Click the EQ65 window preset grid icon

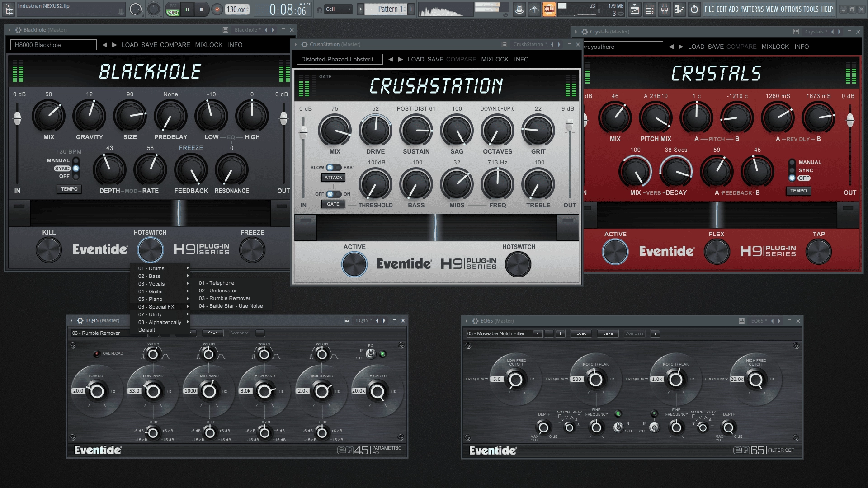[x=742, y=321]
